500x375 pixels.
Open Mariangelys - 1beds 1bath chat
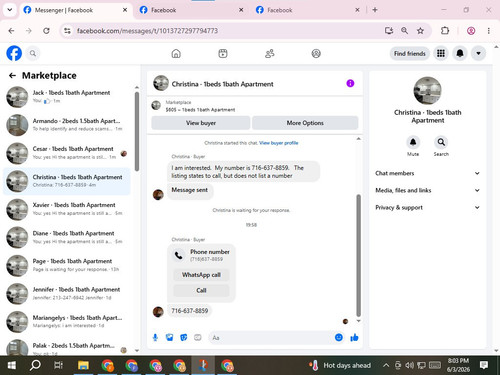point(67,322)
